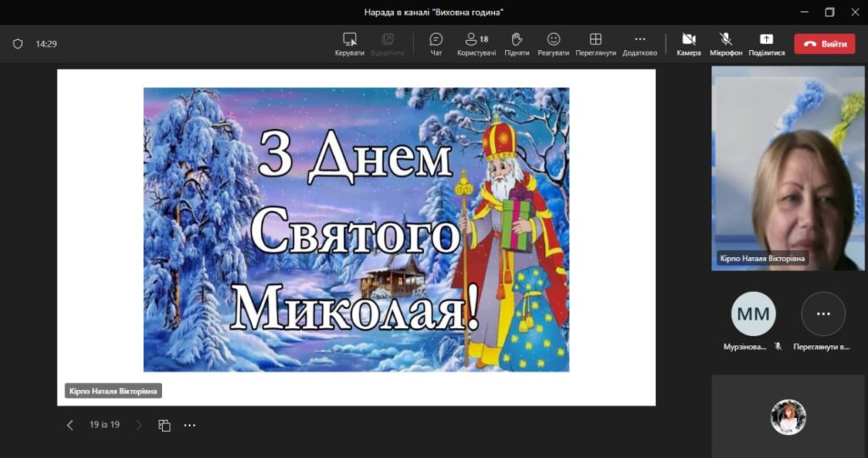Click the Saint Nicholas slide image
The width and height of the screenshot is (868, 458).
pyautogui.click(x=356, y=229)
